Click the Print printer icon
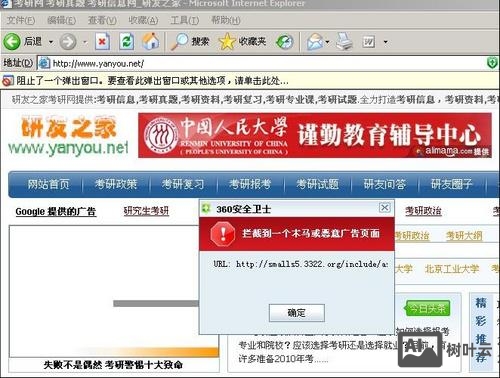 pos(344,42)
